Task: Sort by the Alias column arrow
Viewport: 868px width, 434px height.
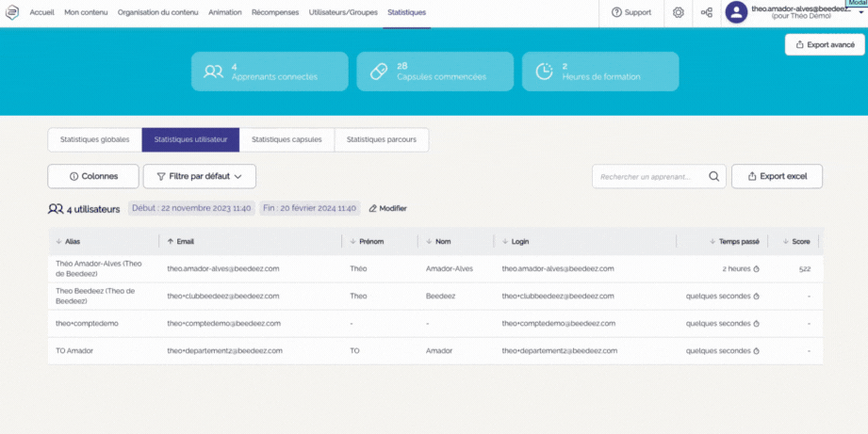Action: (x=58, y=242)
